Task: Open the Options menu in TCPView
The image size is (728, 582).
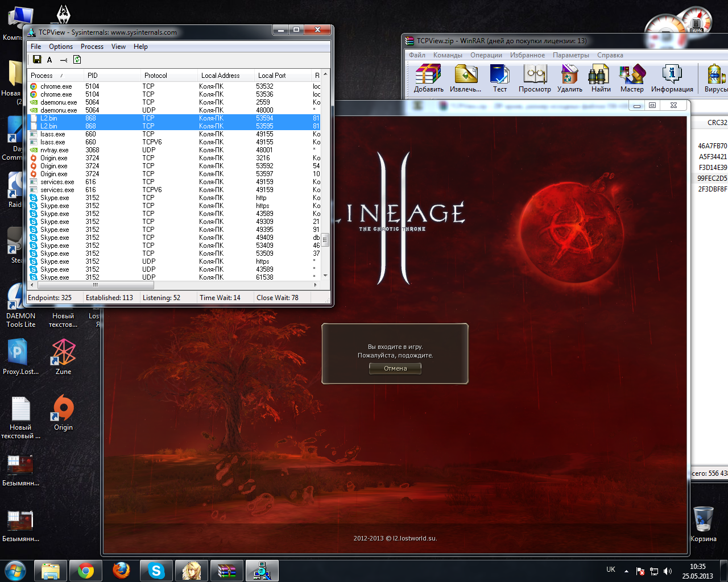Action: (61, 47)
